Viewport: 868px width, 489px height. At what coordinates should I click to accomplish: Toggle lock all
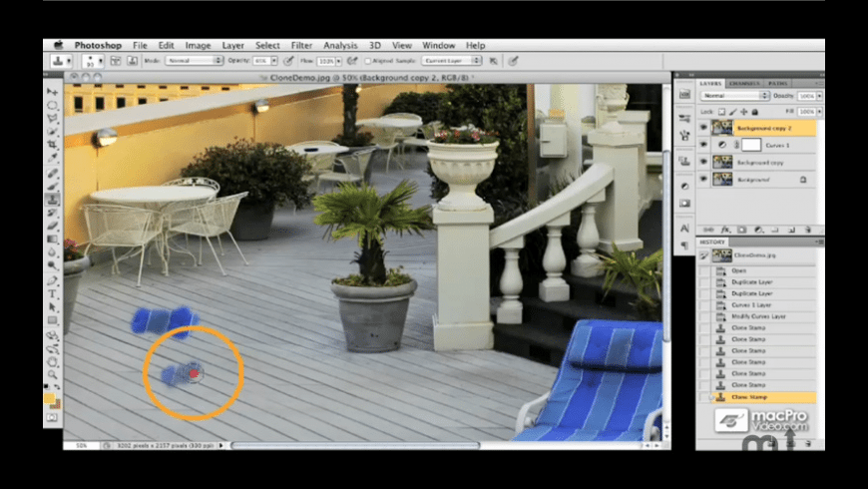tap(754, 112)
